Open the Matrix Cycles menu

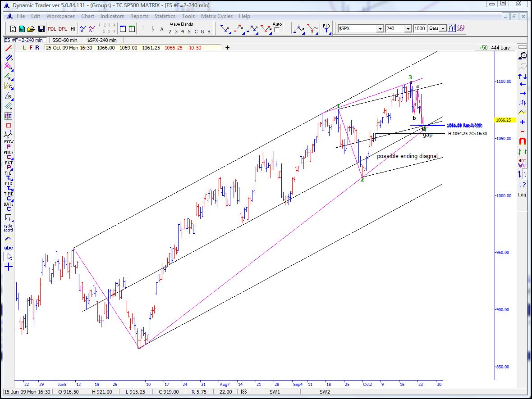tap(217, 16)
